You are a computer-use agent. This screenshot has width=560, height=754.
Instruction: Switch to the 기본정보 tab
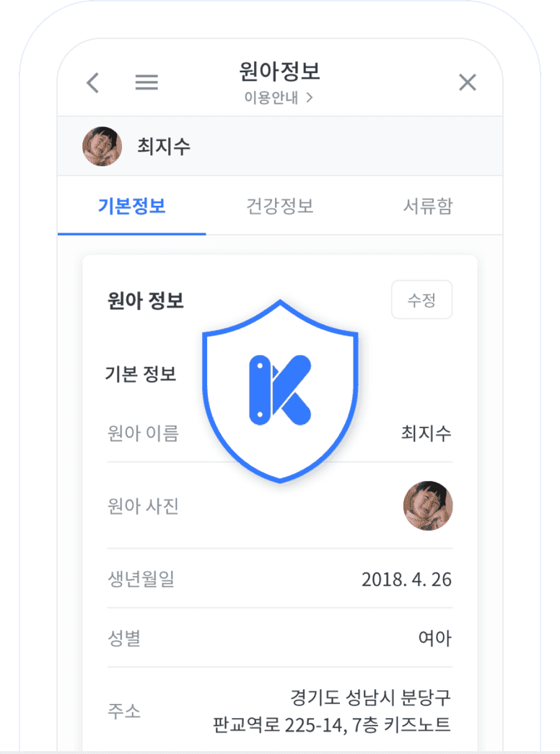131,207
